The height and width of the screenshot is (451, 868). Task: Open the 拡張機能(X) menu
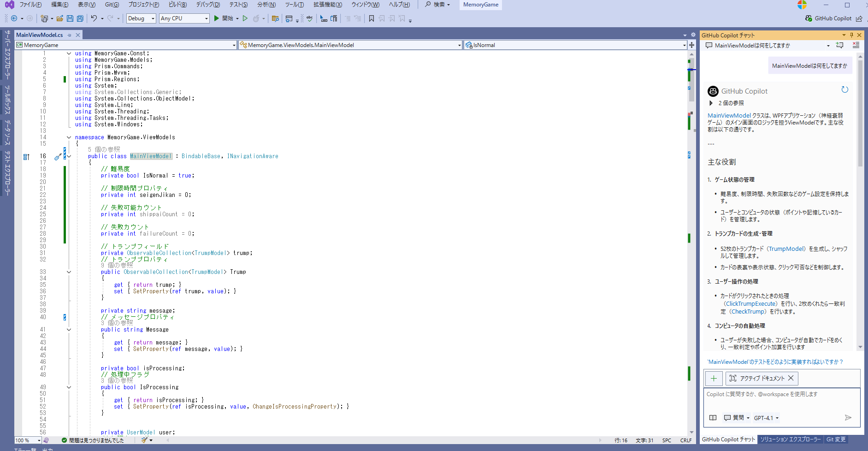(328, 5)
